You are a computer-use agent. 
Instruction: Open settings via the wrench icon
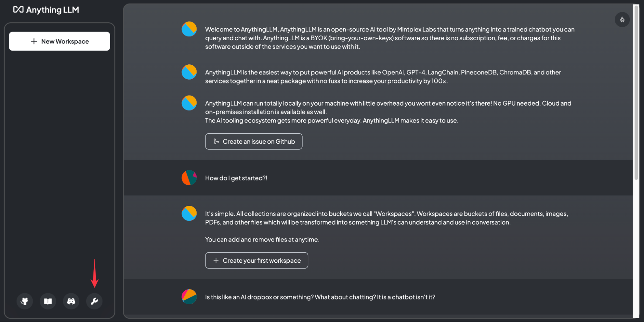tap(94, 301)
